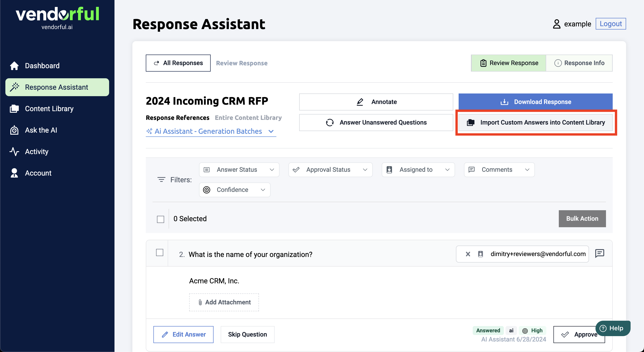Select the Review Response tab
The height and width of the screenshot is (352, 644).
point(508,63)
